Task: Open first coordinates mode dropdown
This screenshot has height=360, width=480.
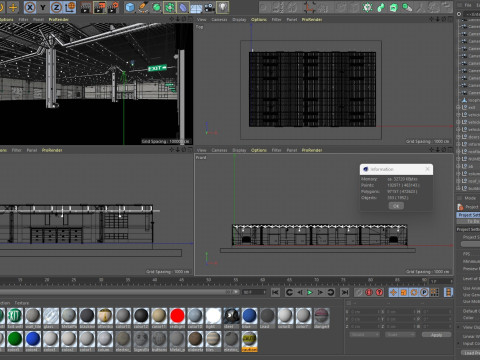Action: pyautogui.click(x=365, y=334)
